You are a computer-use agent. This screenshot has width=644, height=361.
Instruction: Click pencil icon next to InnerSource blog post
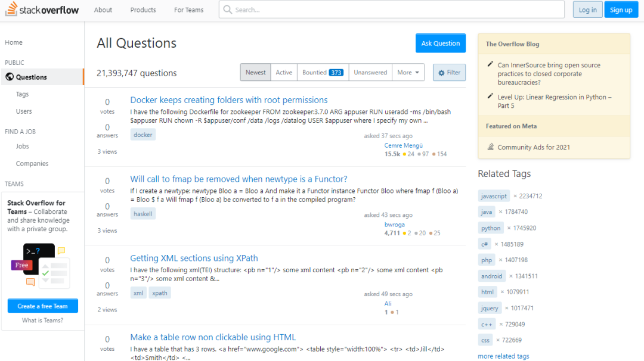click(x=490, y=64)
